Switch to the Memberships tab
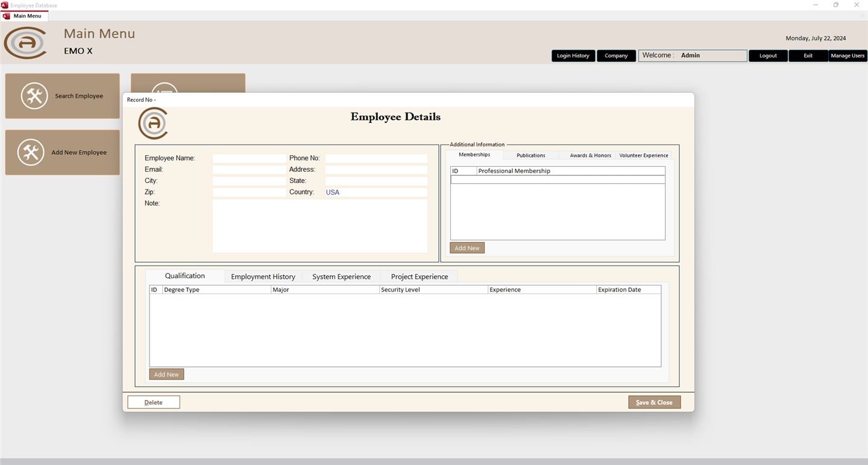868x465 pixels. tap(474, 155)
